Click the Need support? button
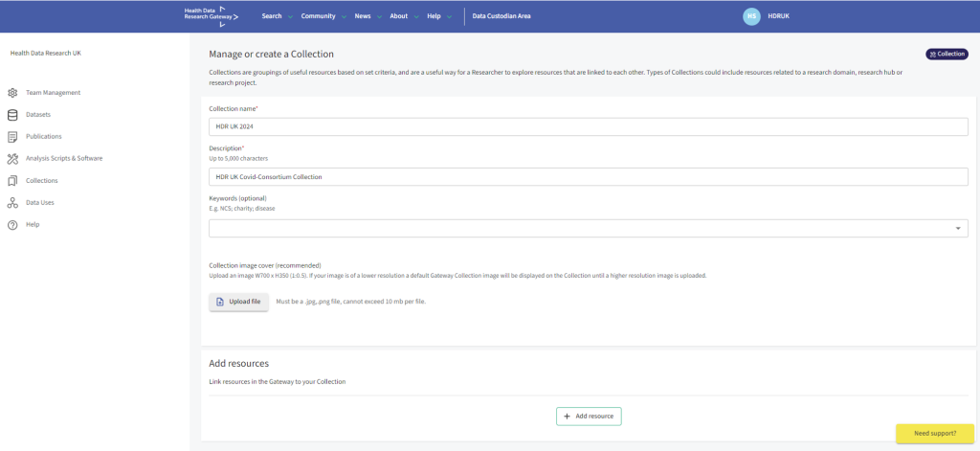 935,433
